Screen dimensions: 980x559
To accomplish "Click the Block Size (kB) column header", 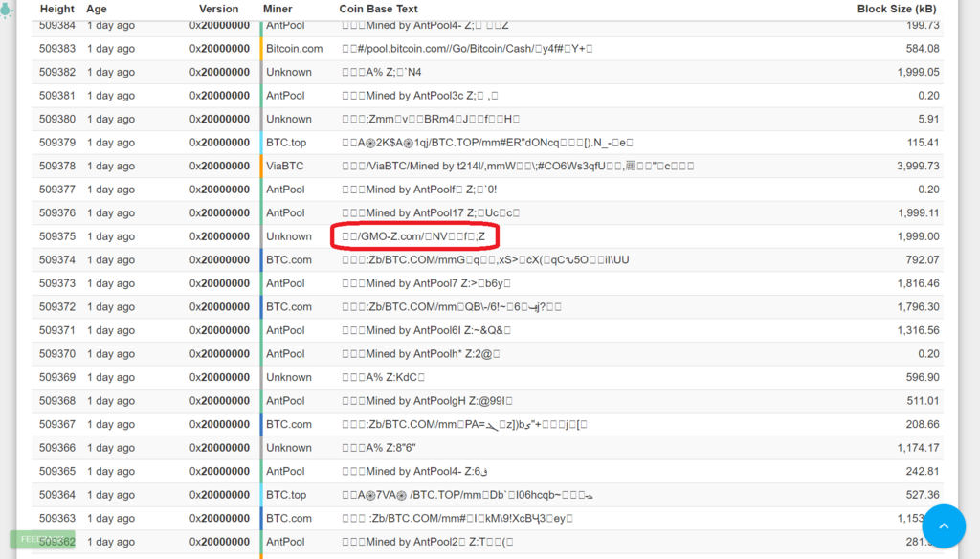I will 896,9.
